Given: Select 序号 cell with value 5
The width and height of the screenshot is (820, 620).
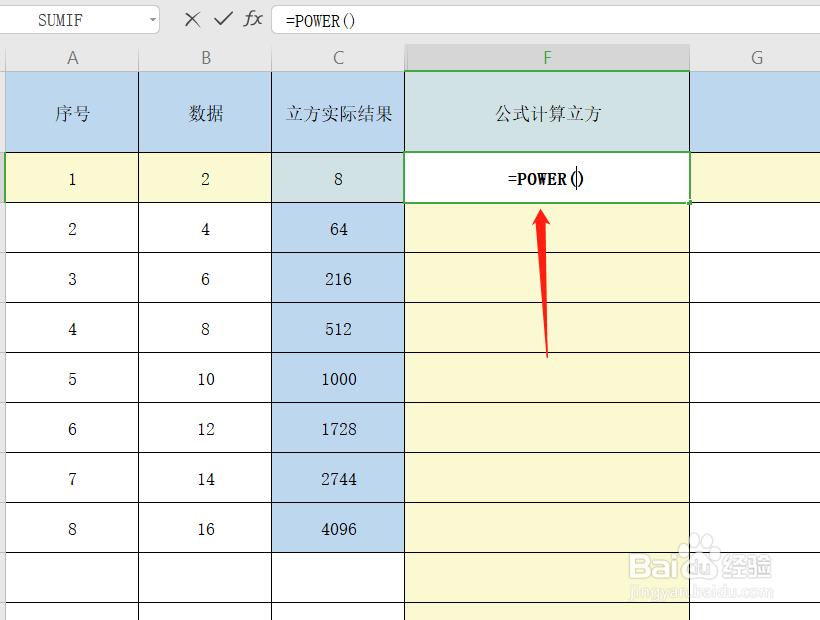Looking at the screenshot, I should click(x=72, y=378).
